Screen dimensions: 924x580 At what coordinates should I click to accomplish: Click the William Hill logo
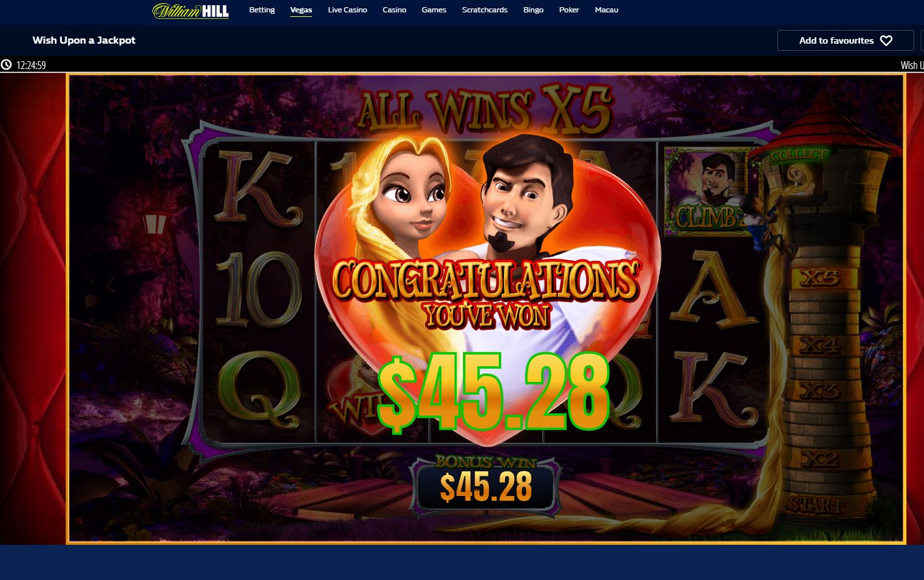click(190, 11)
